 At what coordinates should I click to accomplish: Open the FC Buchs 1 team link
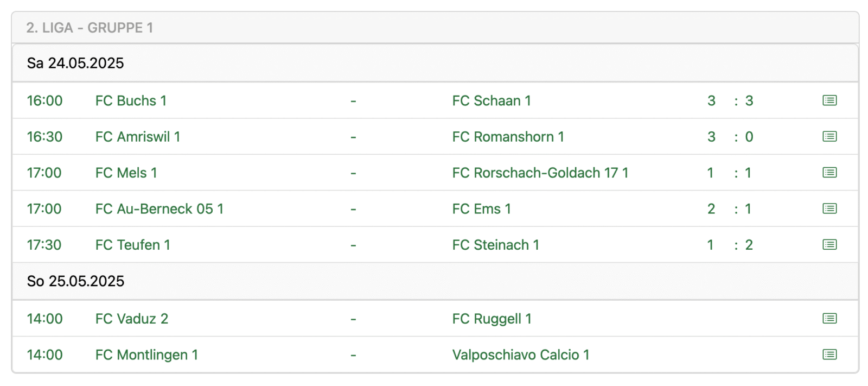[x=131, y=101]
